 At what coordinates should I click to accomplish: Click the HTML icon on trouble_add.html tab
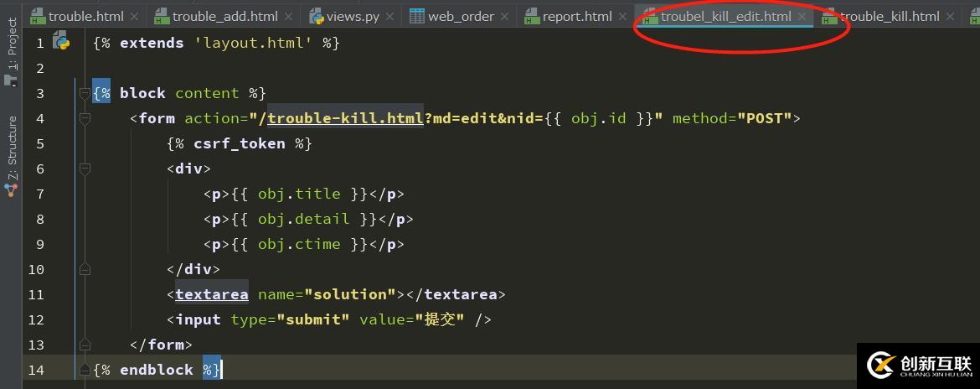click(162, 16)
